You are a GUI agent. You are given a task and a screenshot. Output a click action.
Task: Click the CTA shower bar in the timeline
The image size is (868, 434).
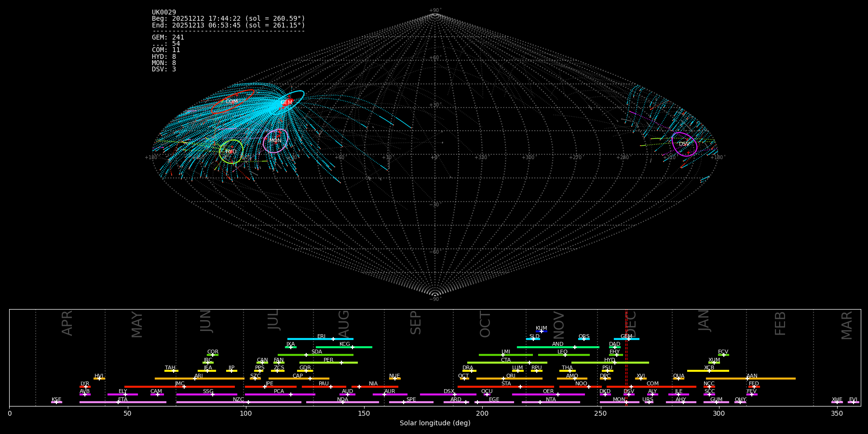(507, 363)
